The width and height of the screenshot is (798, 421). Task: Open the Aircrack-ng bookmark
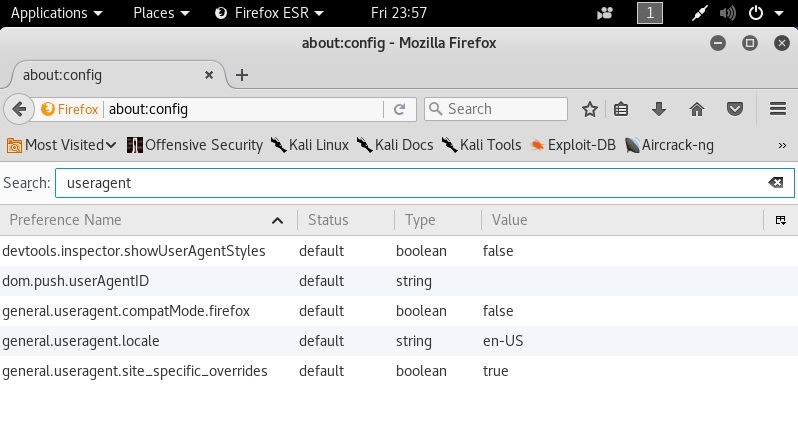point(669,145)
